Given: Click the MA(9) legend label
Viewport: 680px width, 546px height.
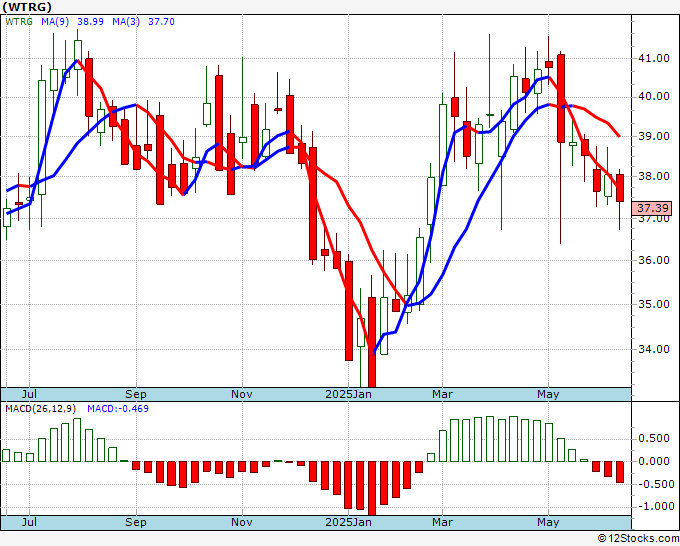Looking at the screenshot, I should (x=55, y=22).
